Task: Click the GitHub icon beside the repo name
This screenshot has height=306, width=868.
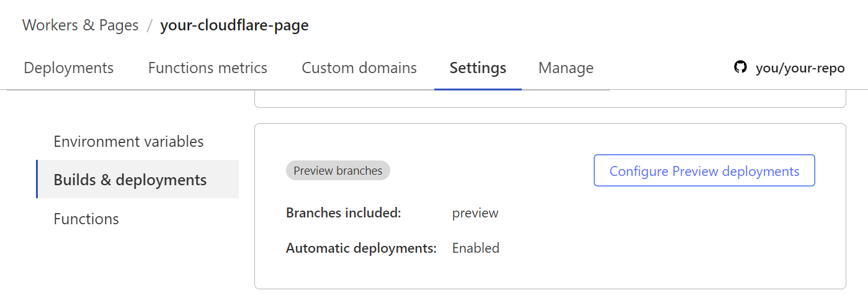Action: [x=740, y=68]
